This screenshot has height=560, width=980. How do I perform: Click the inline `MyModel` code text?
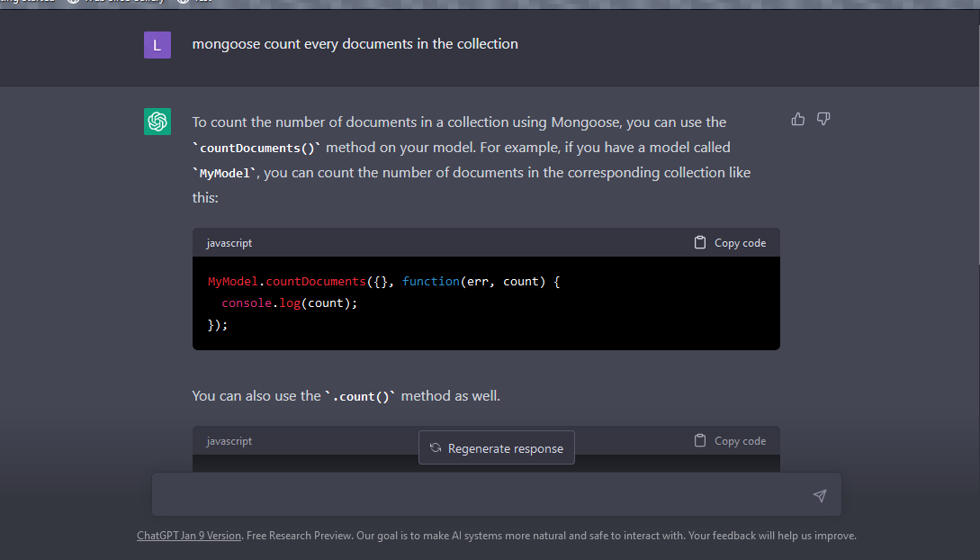[x=224, y=173]
